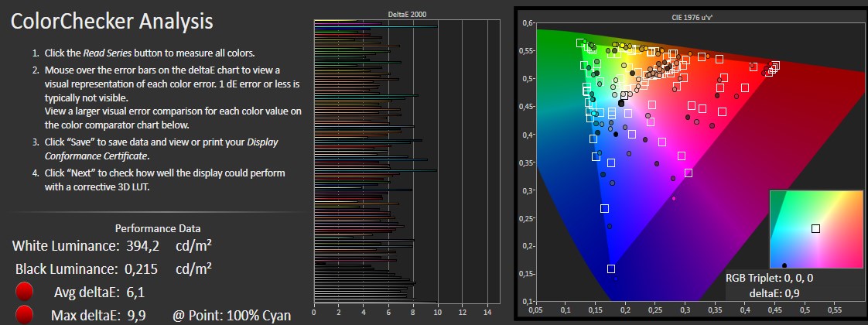Viewport: 868px width, 325px height.
Task: Click the '@ Point: 100% Cyan' label
Action: 231,315
